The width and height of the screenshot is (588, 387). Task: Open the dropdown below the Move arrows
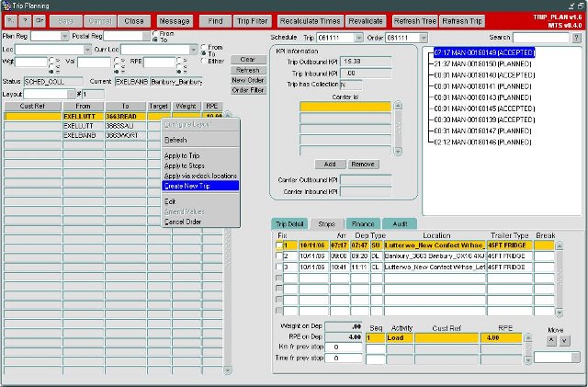click(x=575, y=358)
